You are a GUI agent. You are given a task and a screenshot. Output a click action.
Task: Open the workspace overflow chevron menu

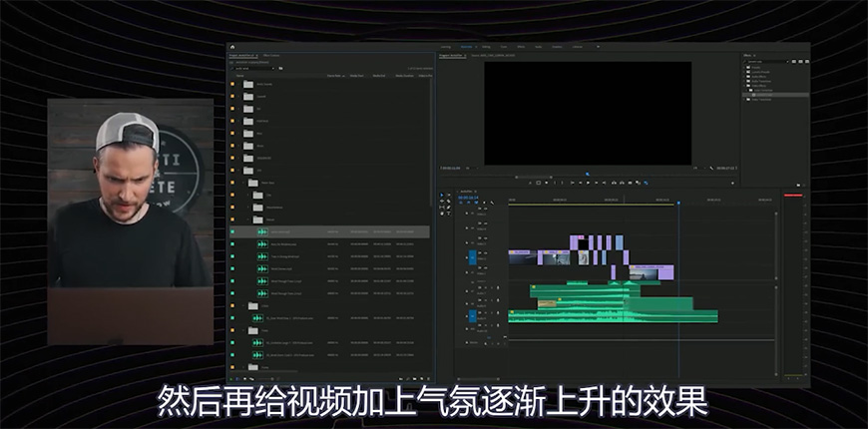pyautogui.click(x=598, y=47)
